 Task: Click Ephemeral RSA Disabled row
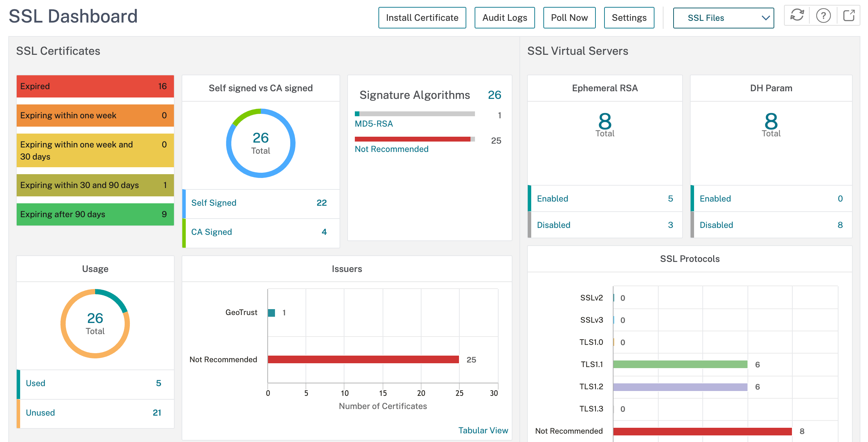tap(605, 225)
